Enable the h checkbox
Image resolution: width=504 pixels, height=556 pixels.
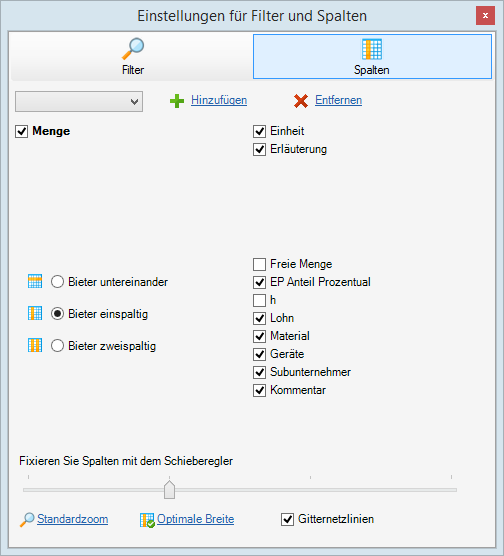click(259, 300)
